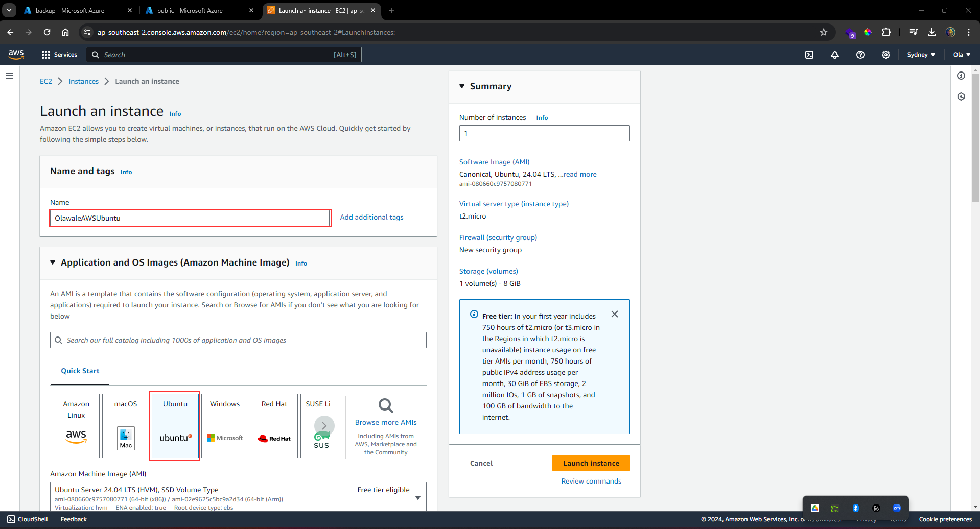
Task: Click Cancel in the Summary panel
Action: click(x=481, y=463)
